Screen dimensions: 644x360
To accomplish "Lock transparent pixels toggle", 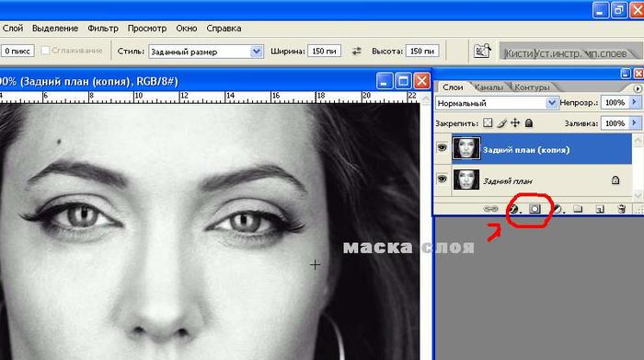I will [488, 122].
